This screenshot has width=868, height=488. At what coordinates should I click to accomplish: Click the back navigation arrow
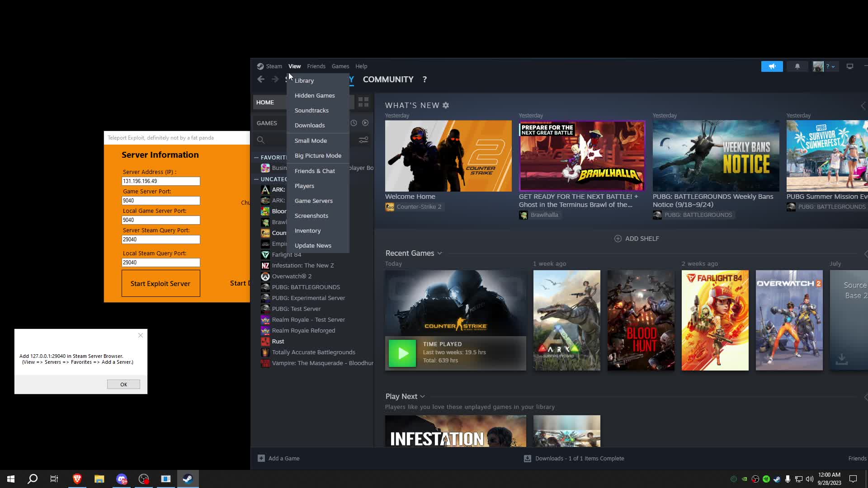click(261, 80)
